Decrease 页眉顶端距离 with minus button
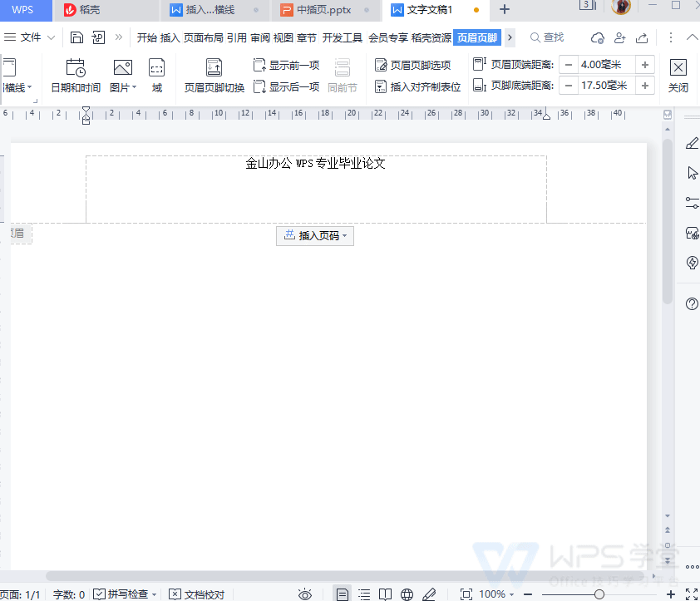Screen dimensions: 700x601 [x=569, y=65]
